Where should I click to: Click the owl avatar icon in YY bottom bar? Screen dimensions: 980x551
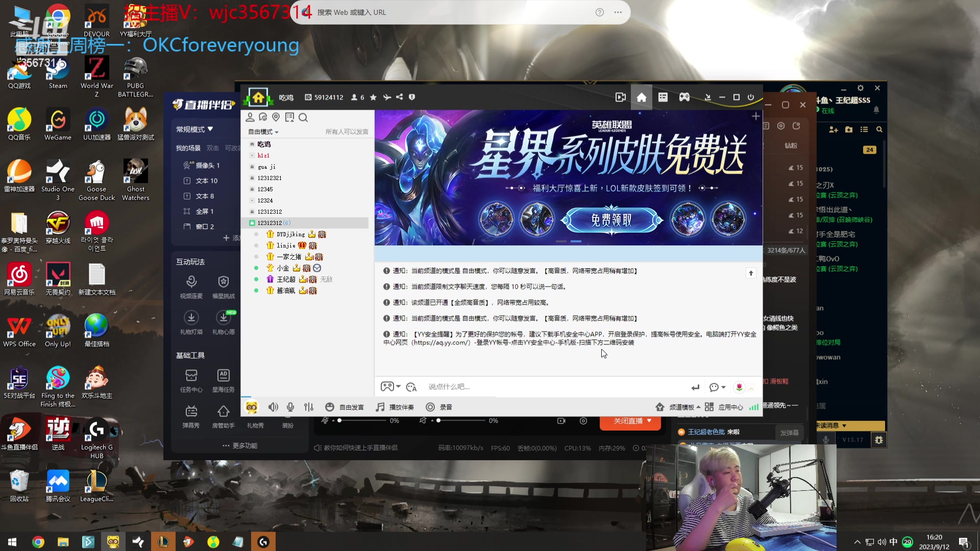[252, 407]
